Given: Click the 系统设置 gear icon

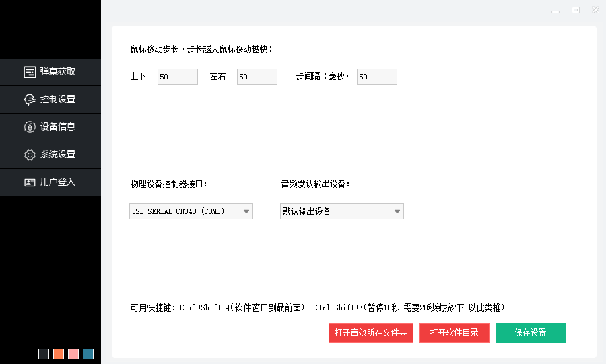Looking at the screenshot, I should click(x=30, y=155).
